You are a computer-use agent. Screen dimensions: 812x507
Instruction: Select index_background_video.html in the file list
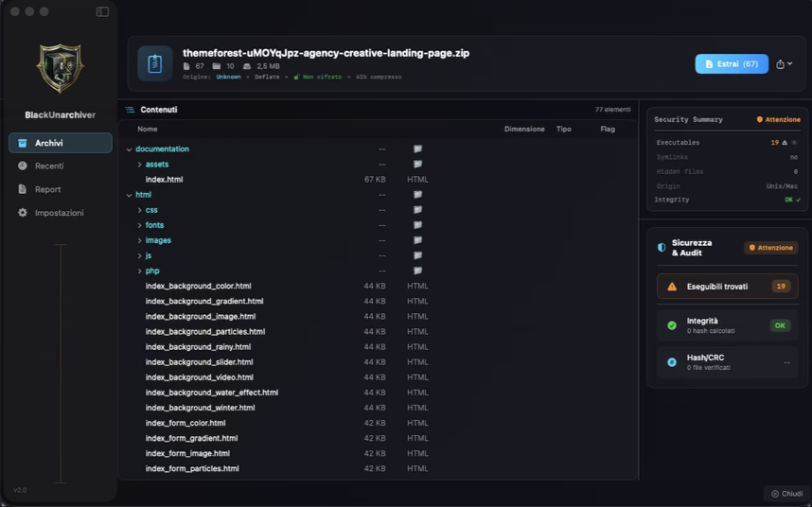click(x=199, y=377)
